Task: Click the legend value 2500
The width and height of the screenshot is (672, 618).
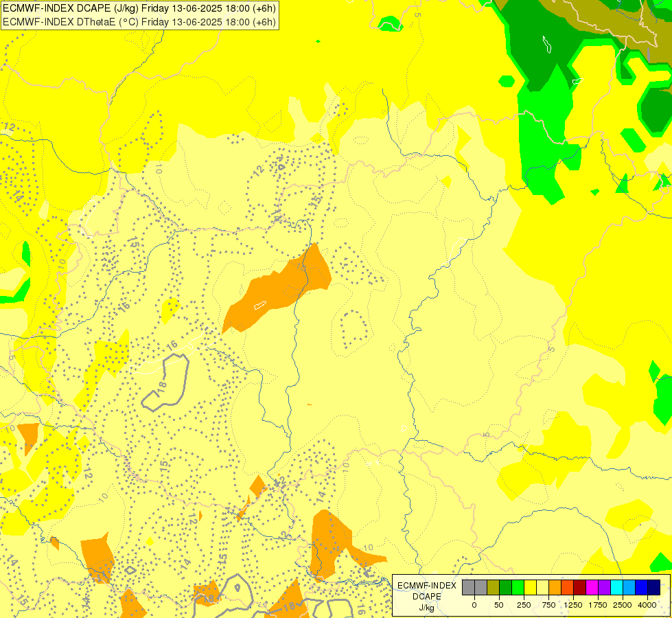Action: tap(623, 605)
